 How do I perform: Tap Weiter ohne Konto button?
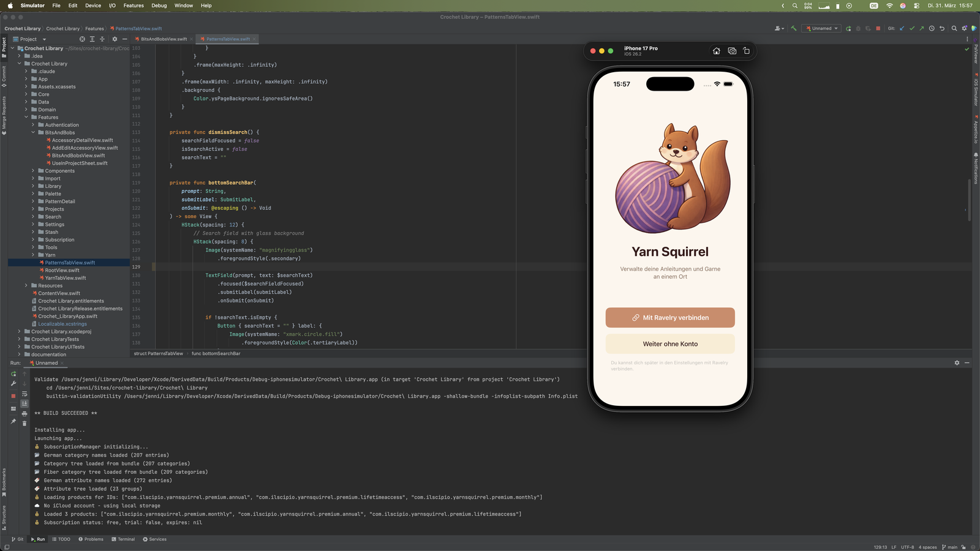tap(670, 344)
